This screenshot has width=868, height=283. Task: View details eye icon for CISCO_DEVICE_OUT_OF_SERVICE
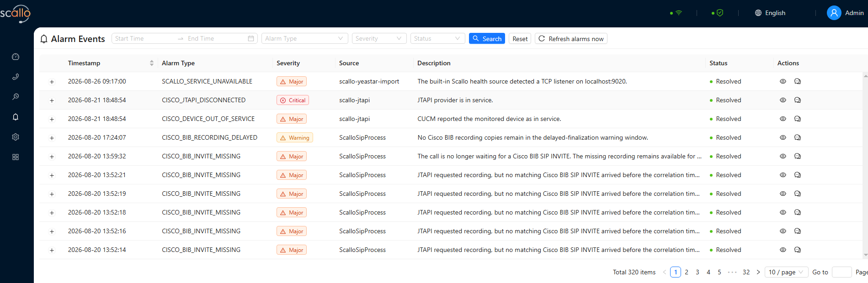pos(783,119)
